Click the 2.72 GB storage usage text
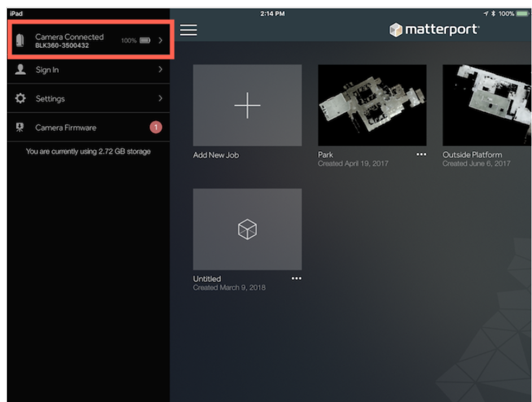 coord(88,151)
